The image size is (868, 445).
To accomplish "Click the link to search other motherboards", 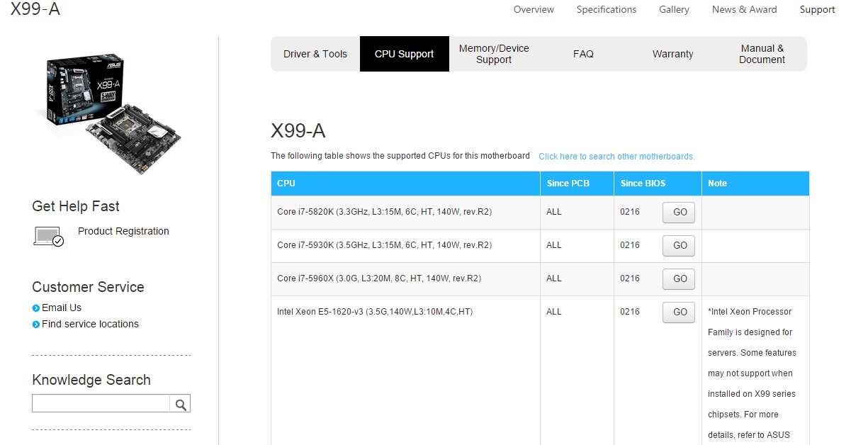I will click(616, 157).
